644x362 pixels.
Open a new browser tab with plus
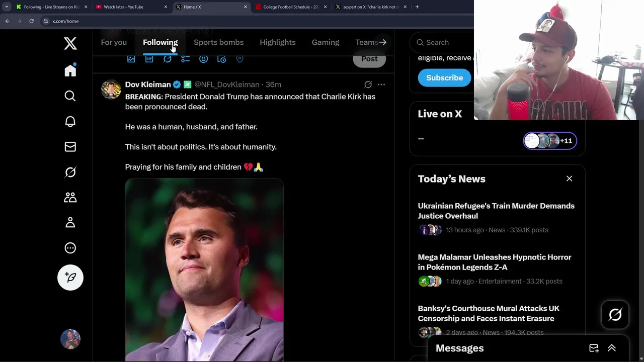pyautogui.click(x=417, y=7)
